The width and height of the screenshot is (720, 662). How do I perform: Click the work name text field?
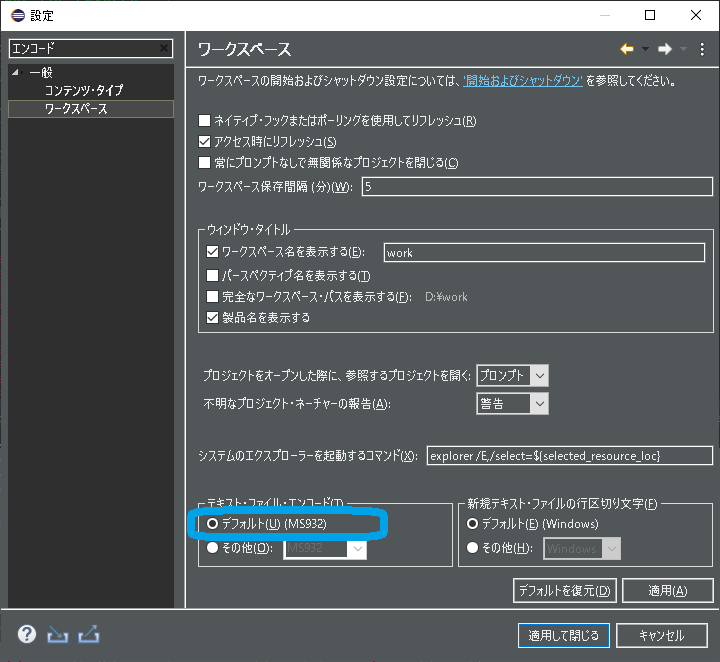click(544, 252)
